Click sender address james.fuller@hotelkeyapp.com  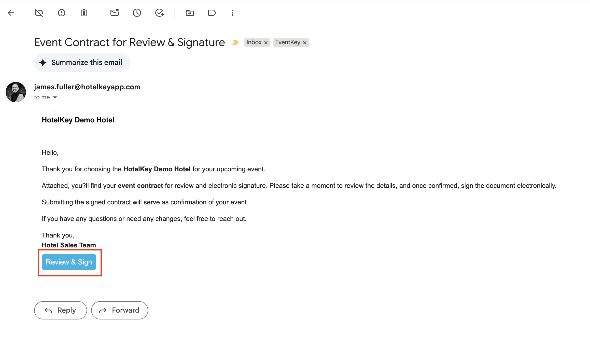click(87, 87)
